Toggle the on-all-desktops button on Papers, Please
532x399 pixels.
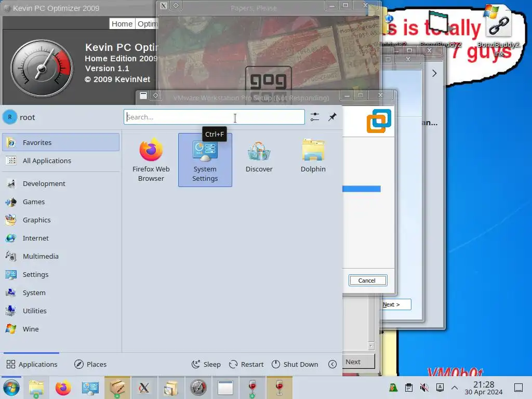click(176, 5)
